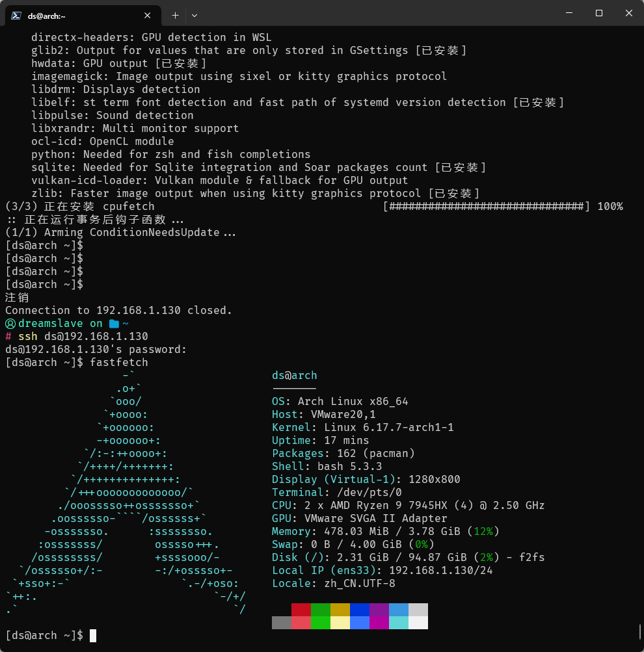Expand the new tab profile dropdown chevron
This screenshot has width=644, height=652.
click(x=195, y=15)
